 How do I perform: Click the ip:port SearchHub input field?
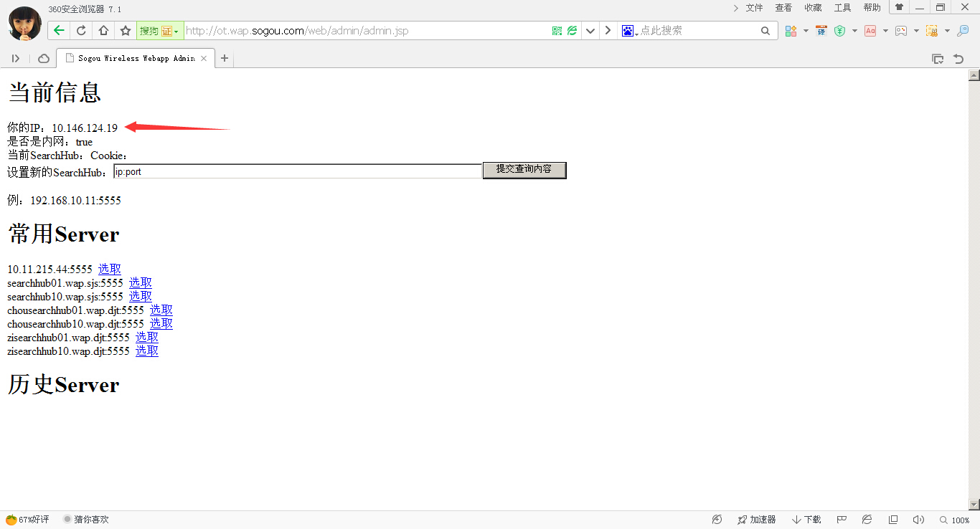[298, 171]
